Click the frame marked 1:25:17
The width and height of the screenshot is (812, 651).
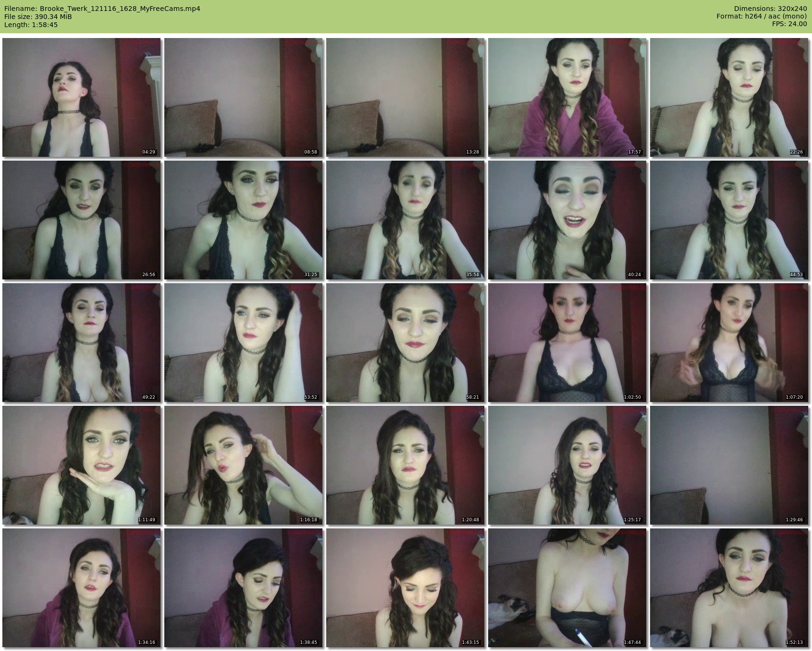(567, 465)
